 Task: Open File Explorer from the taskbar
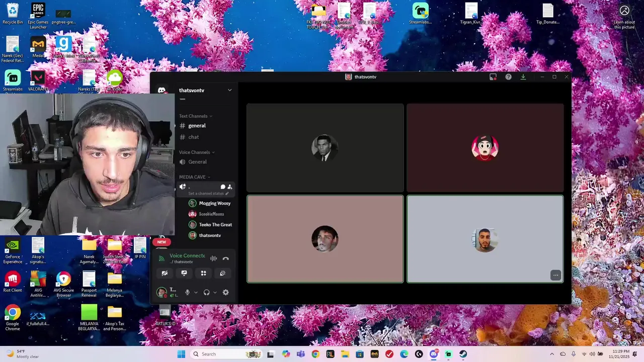pos(345,354)
